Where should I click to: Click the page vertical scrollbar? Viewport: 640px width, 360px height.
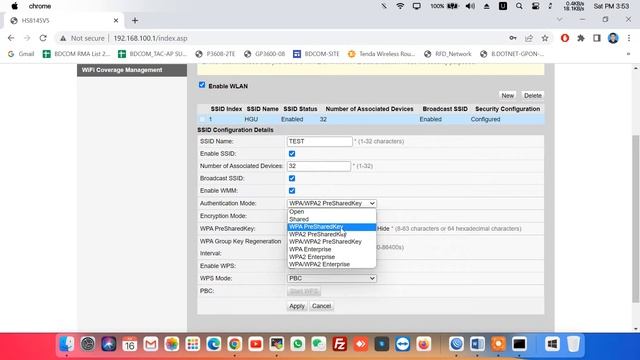(636, 218)
